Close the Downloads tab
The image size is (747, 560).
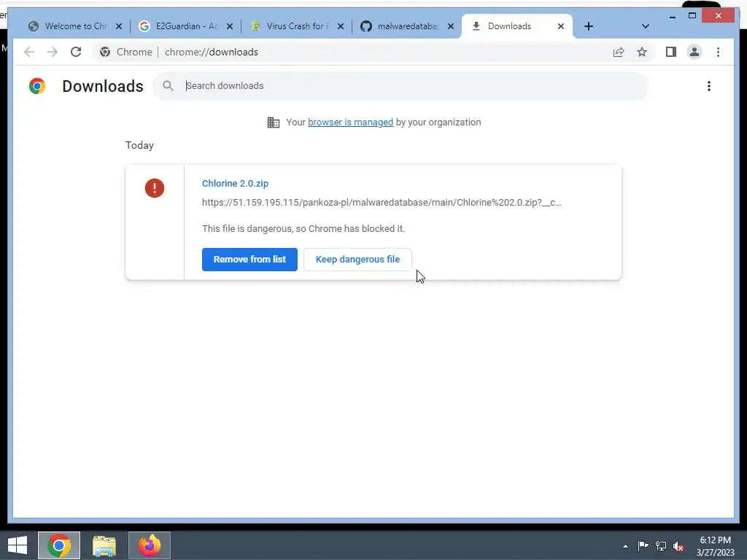(x=561, y=26)
